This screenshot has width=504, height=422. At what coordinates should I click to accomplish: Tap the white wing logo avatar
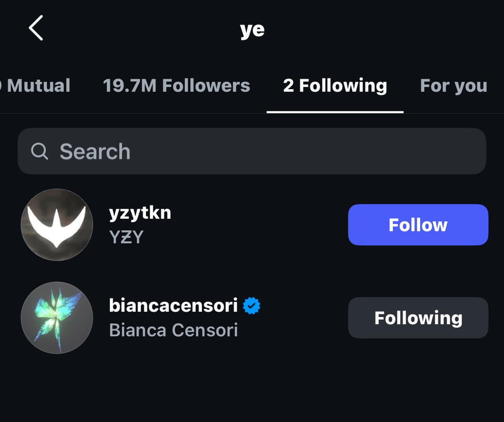point(57,225)
